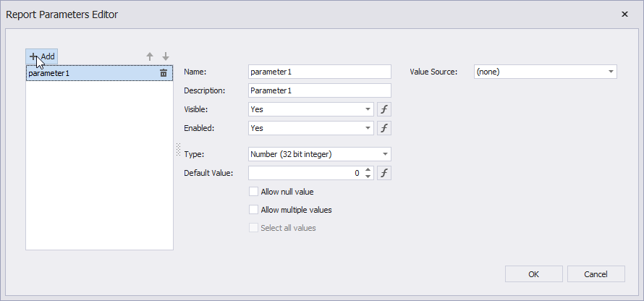The width and height of the screenshot is (644, 301).
Task: Increase Default Value with up spinner
Action: (368, 170)
